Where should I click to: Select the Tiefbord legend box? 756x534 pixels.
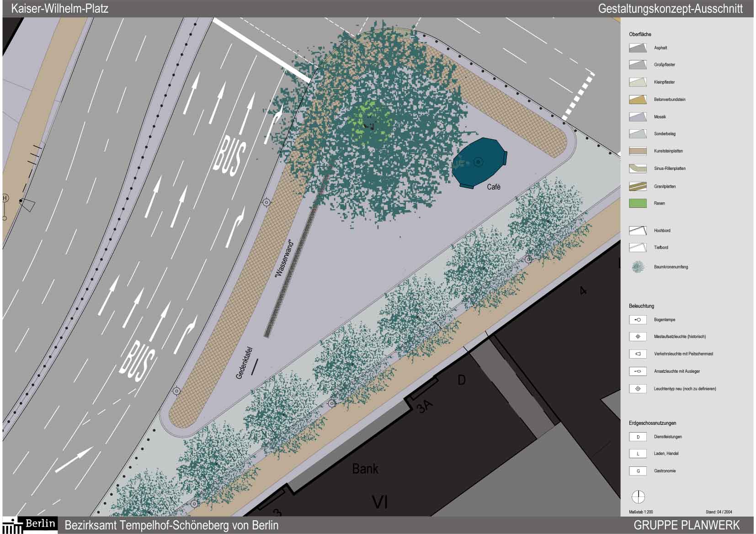point(638,248)
